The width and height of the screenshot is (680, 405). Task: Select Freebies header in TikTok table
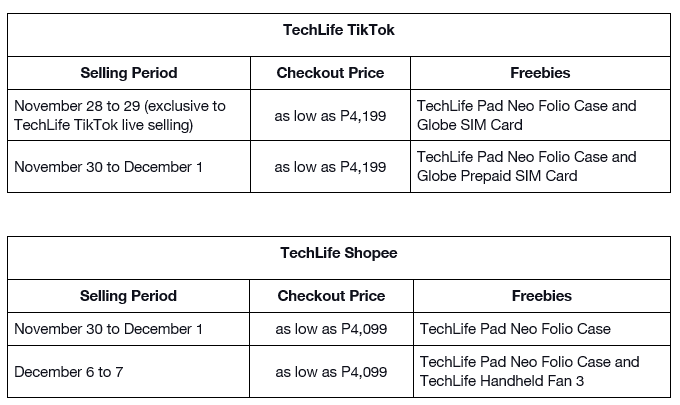[540, 73]
